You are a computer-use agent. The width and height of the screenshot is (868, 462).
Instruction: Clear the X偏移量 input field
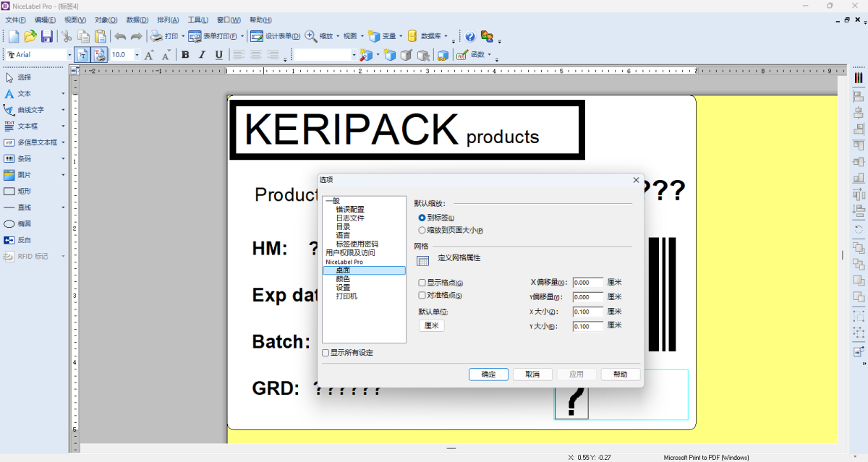587,283
